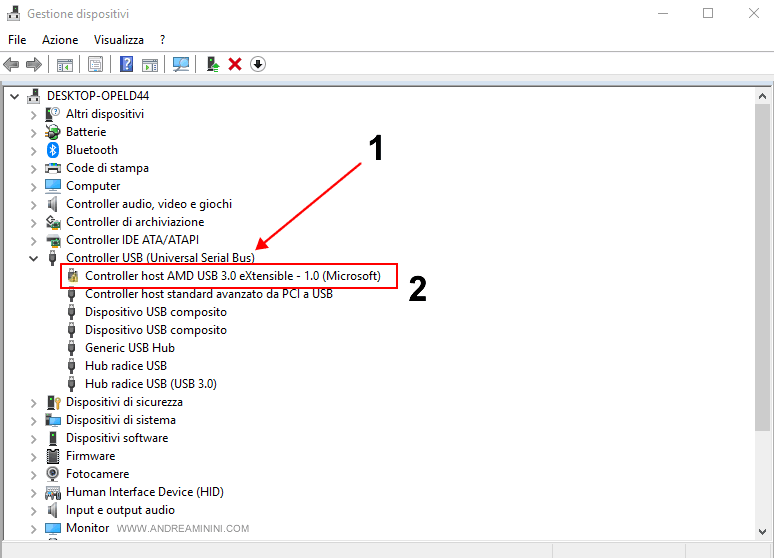Click the Properties toolbar icon

click(x=95, y=64)
